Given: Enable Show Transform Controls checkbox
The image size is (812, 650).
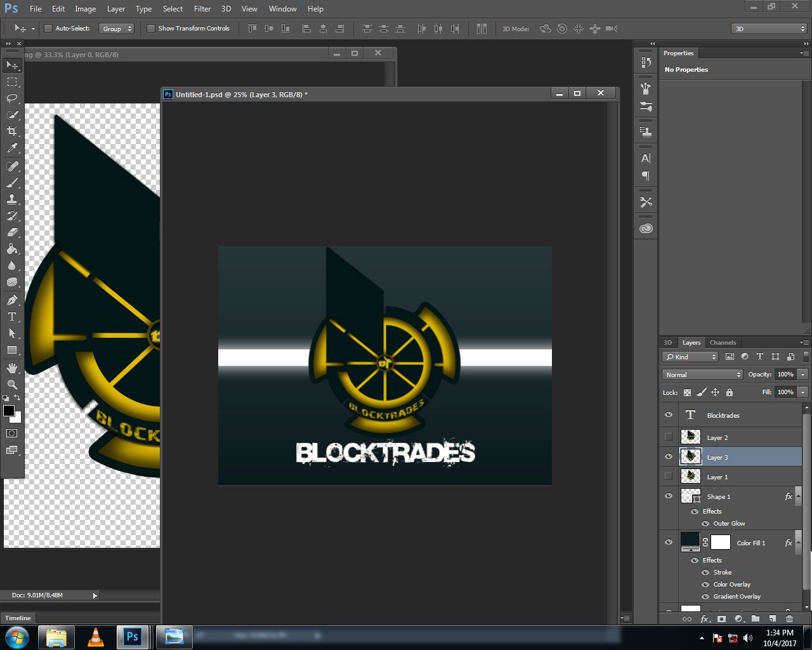Looking at the screenshot, I should tap(151, 29).
